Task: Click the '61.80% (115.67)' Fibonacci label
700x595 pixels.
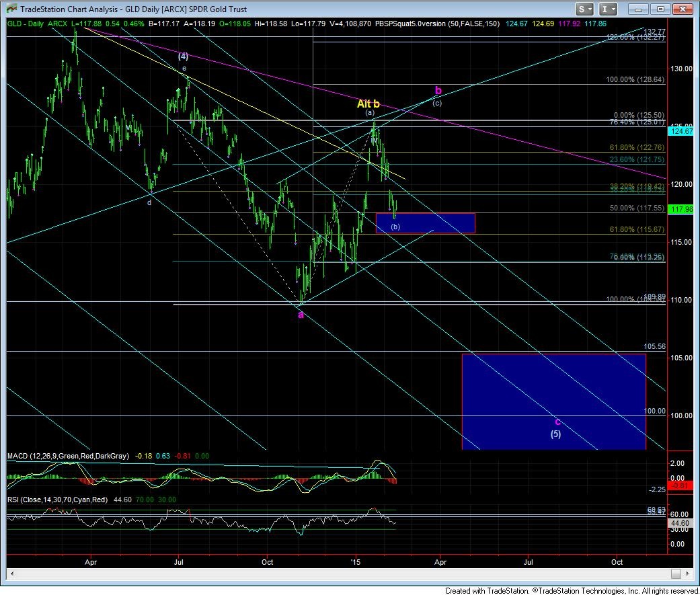Action: 637,229
